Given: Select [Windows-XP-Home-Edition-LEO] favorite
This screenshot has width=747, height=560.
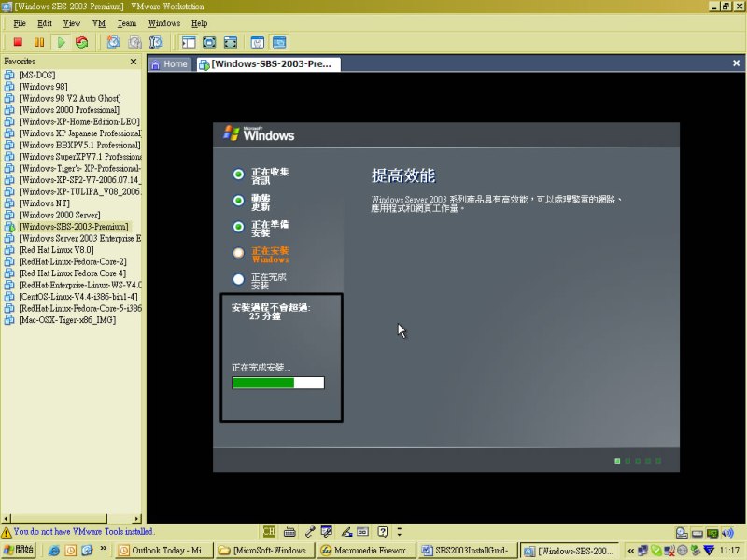Looking at the screenshot, I should click(79, 121).
